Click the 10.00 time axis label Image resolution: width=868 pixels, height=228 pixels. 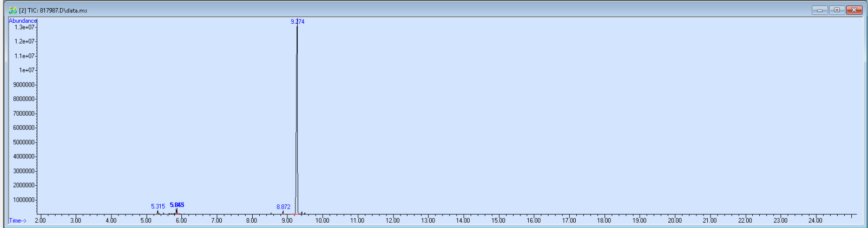pyautogui.click(x=323, y=220)
